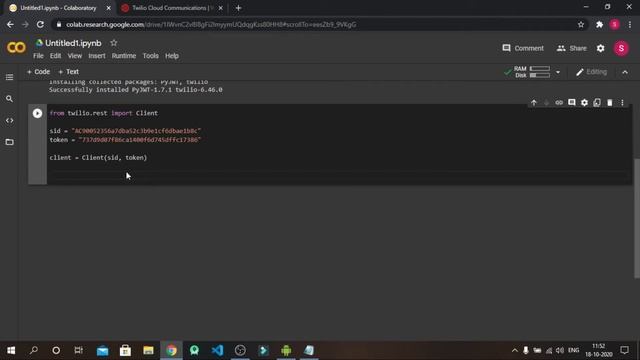Open Chrome three-dot menu
The width and height of the screenshot is (640, 360).
pos(630,24)
